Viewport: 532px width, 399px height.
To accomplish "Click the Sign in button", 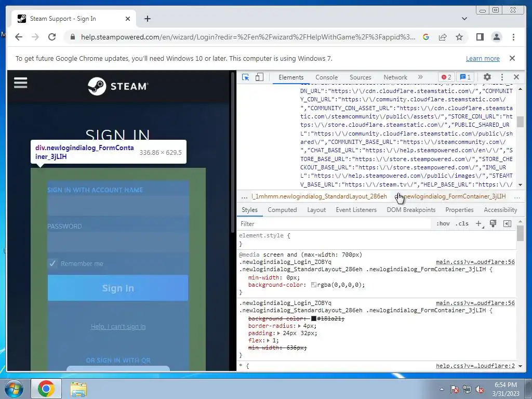I will tap(118, 288).
